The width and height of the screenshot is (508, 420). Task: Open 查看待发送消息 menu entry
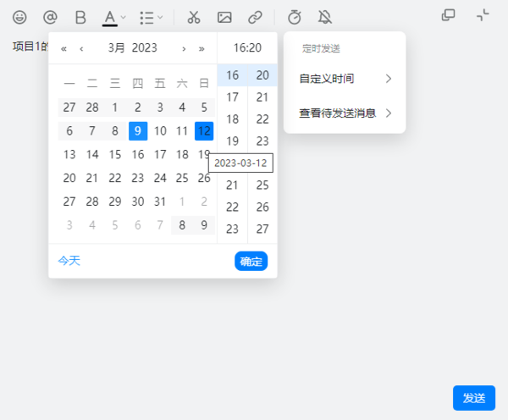click(345, 113)
